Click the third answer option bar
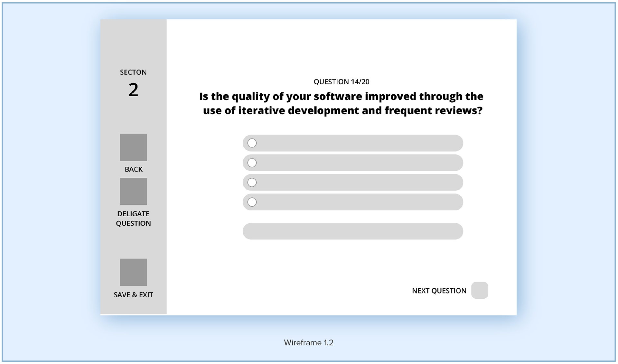618x364 pixels. [x=357, y=182]
